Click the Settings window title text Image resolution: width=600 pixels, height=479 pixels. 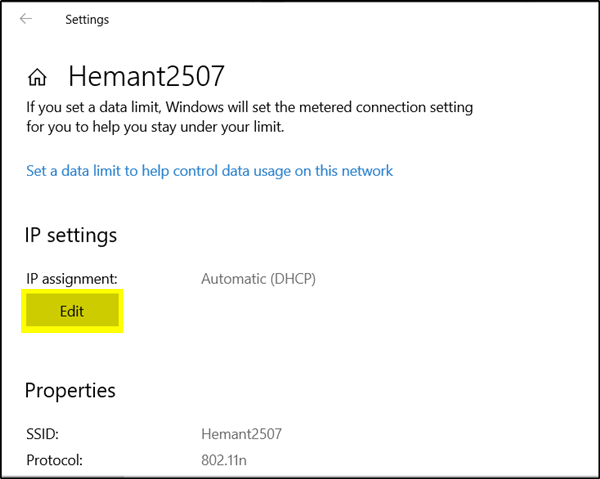87,19
